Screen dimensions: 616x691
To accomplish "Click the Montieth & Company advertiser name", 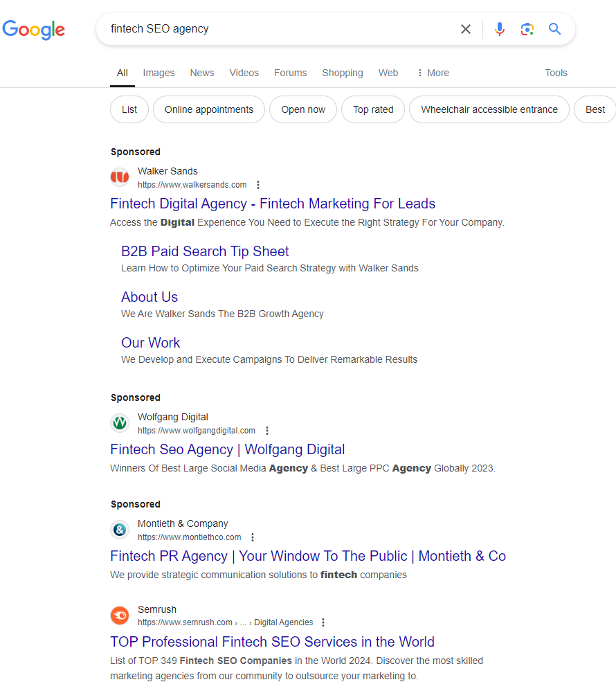I will click(x=183, y=523).
